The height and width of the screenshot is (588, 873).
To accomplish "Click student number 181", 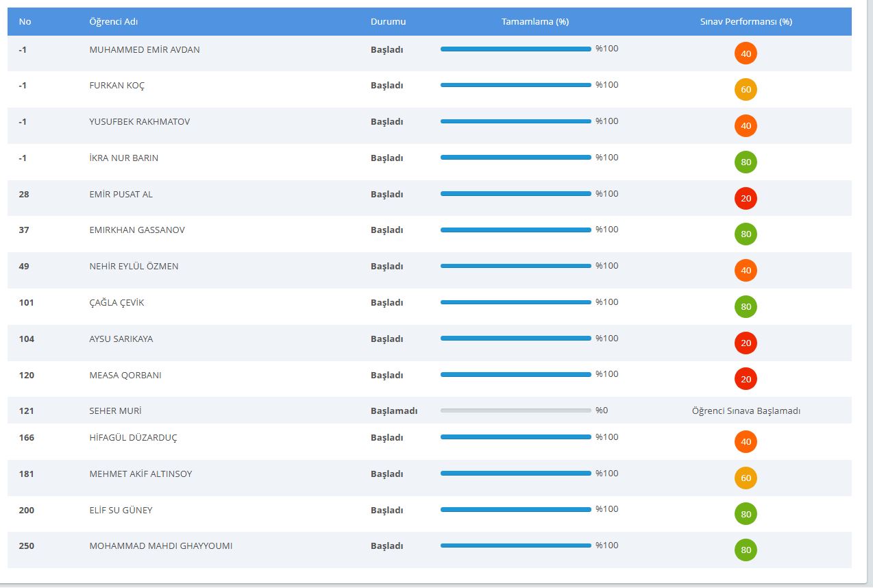I will 27,474.
